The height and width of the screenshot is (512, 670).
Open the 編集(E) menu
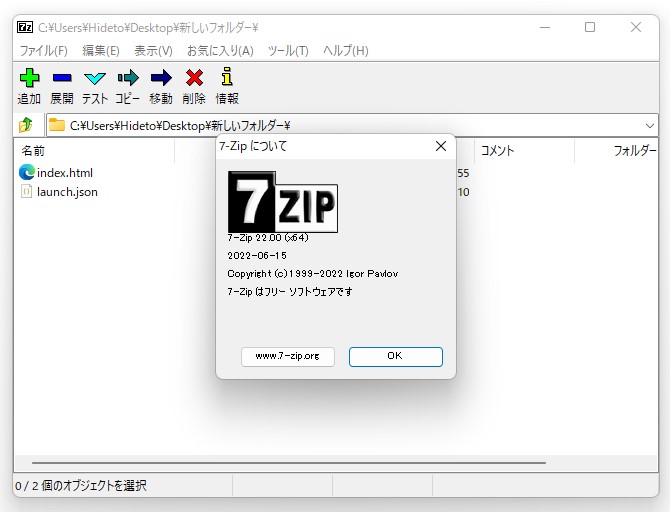pyautogui.click(x=101, y=51)
